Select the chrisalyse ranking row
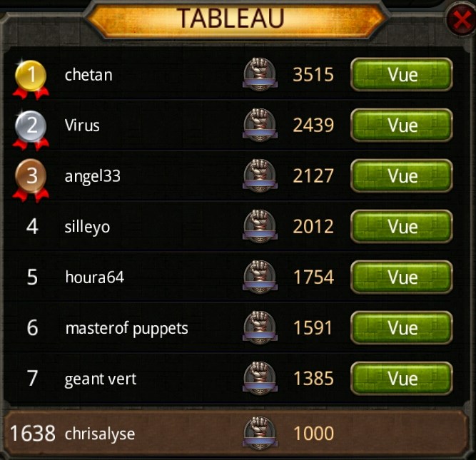 [235, 434]
